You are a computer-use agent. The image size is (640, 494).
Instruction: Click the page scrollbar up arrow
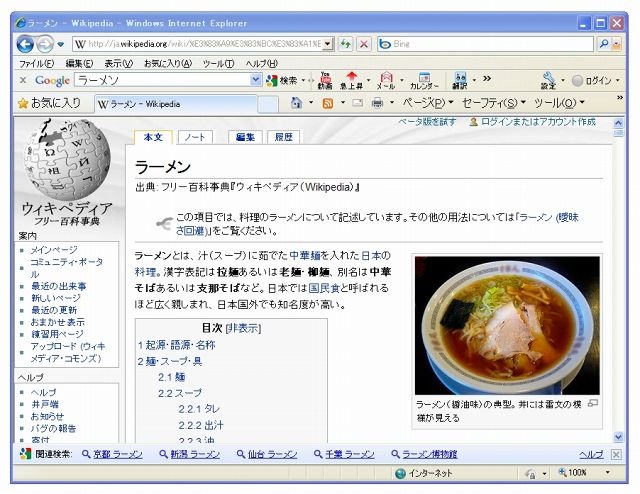click(x=618, y=122)
